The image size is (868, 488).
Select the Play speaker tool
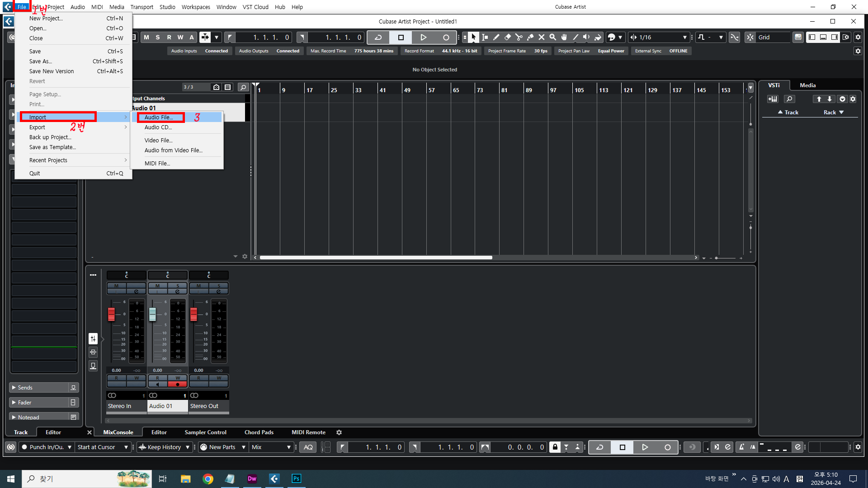pyautogui.click(x=586, y=37)
